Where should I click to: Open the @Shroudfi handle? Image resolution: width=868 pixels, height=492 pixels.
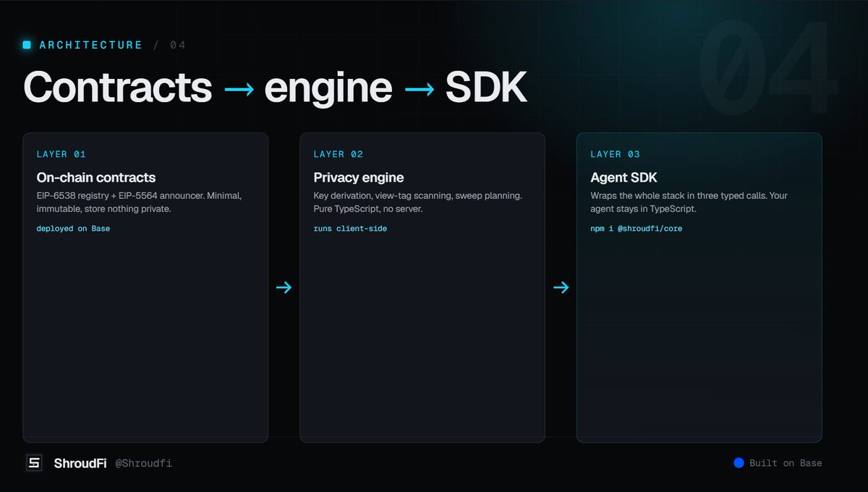[143, 463]
